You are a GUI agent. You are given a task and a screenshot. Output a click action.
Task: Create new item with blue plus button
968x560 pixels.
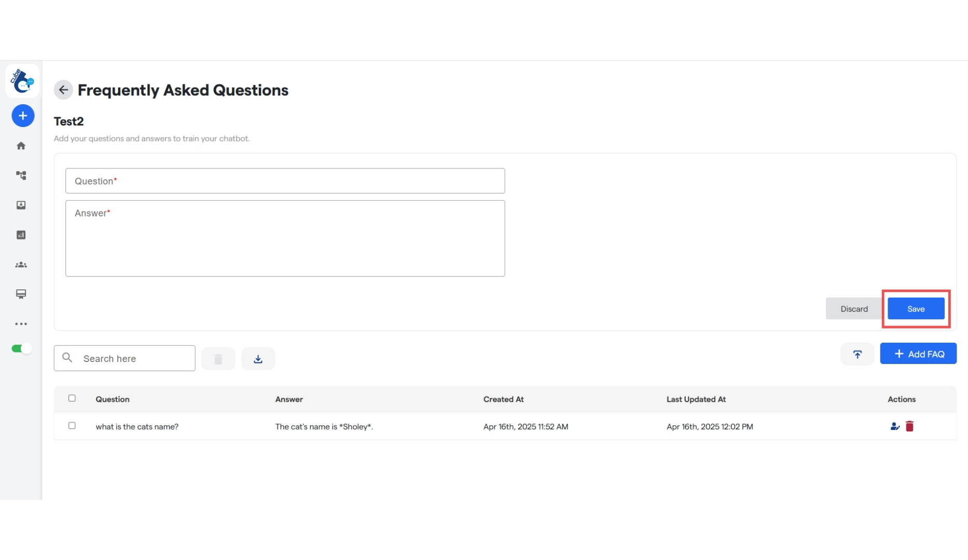(22, 116)
